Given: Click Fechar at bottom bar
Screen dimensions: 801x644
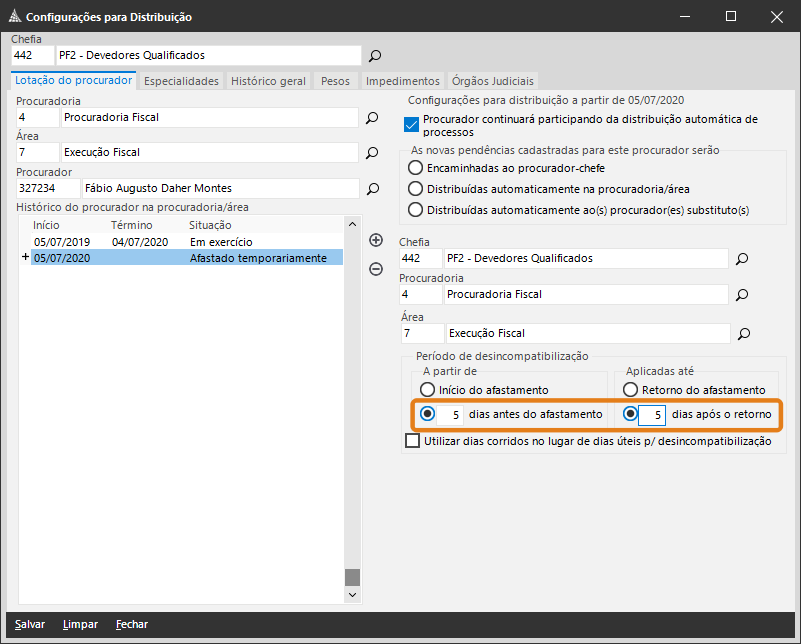Looking at the screenshot, I should coord(132,624).
